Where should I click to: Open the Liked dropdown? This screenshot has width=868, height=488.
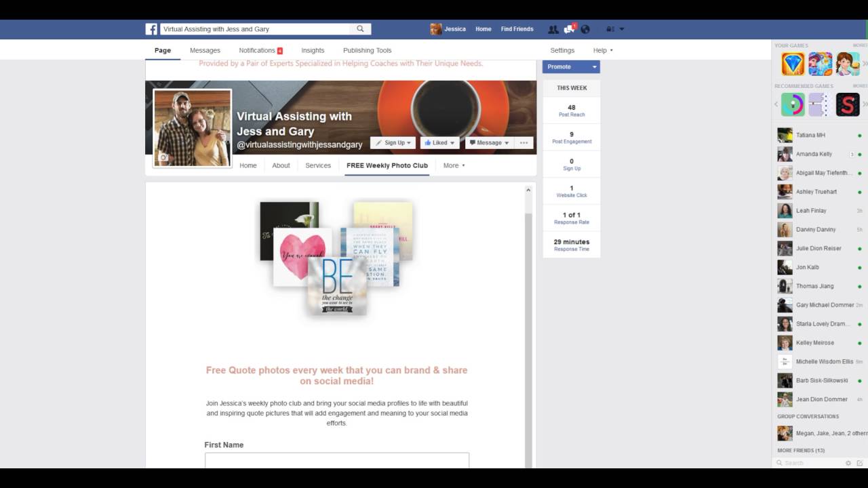[x=439, y=142]
